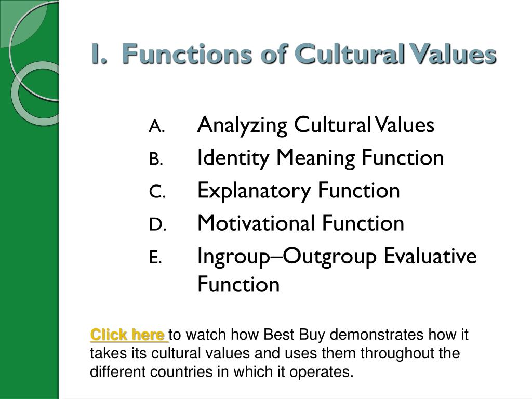This screenshot has height=399, width=532.
Task: Click the Analyzing Cultural Values list item
Action: 315,125
